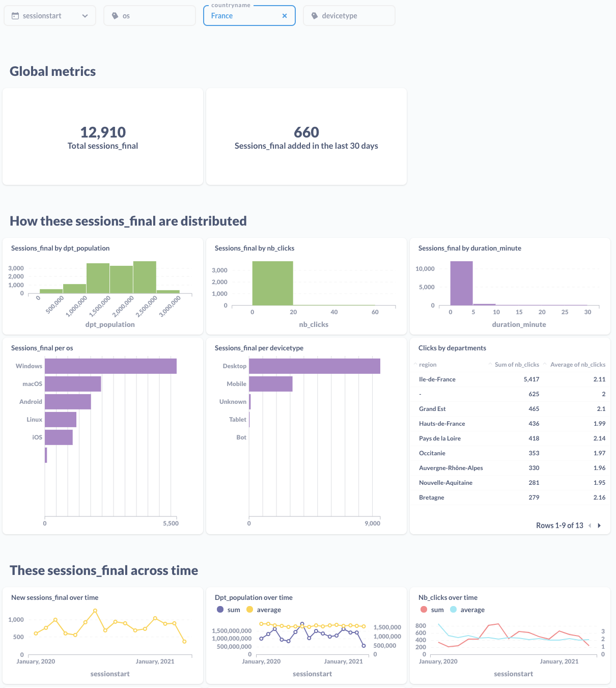Clear the France countryname filter
Viewport: 616px width, 688px height.
point(285,16)
